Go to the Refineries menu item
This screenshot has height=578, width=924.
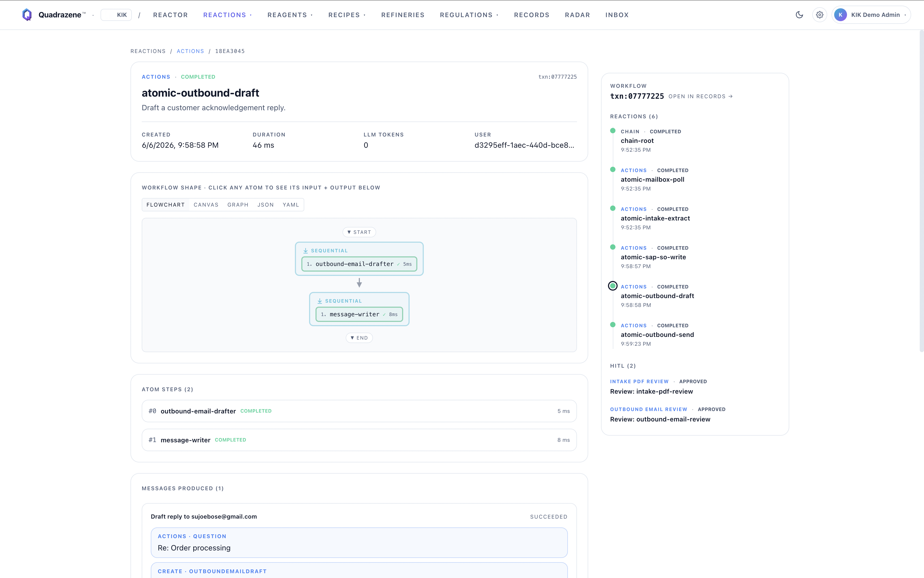coord(403,15)
